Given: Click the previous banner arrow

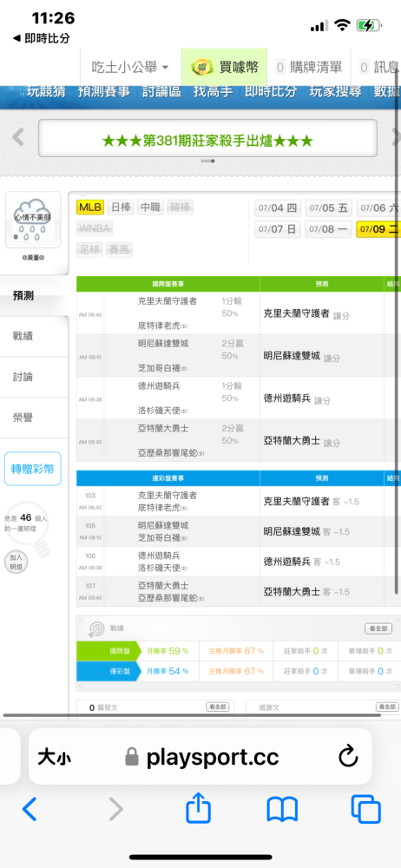Looking at the screenshot, I should pyautogui.click(x=17, y=137).
